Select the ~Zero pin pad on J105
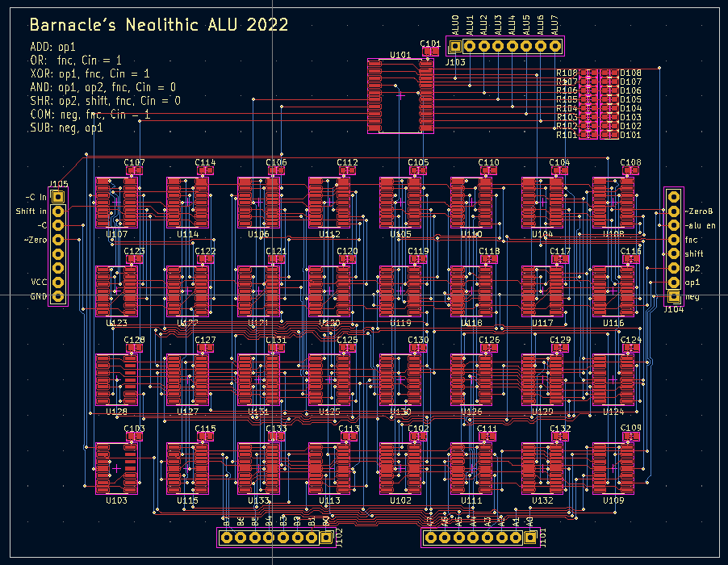 (58, 240)
